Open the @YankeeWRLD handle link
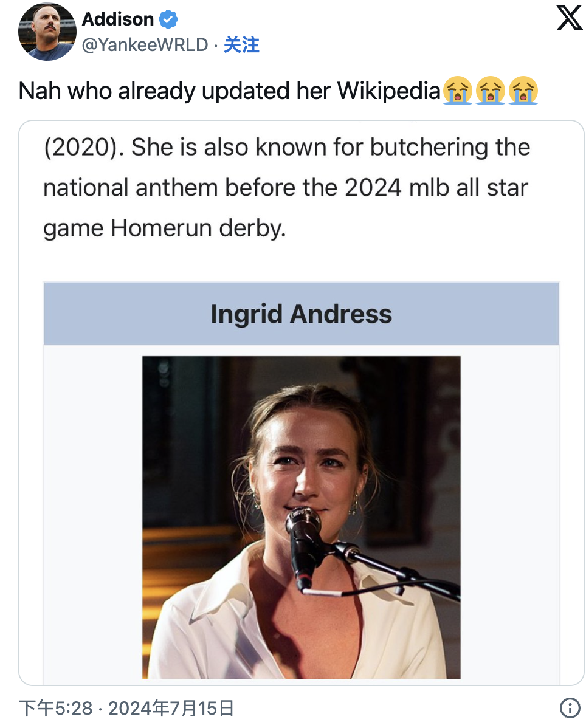 coord(145,45)
